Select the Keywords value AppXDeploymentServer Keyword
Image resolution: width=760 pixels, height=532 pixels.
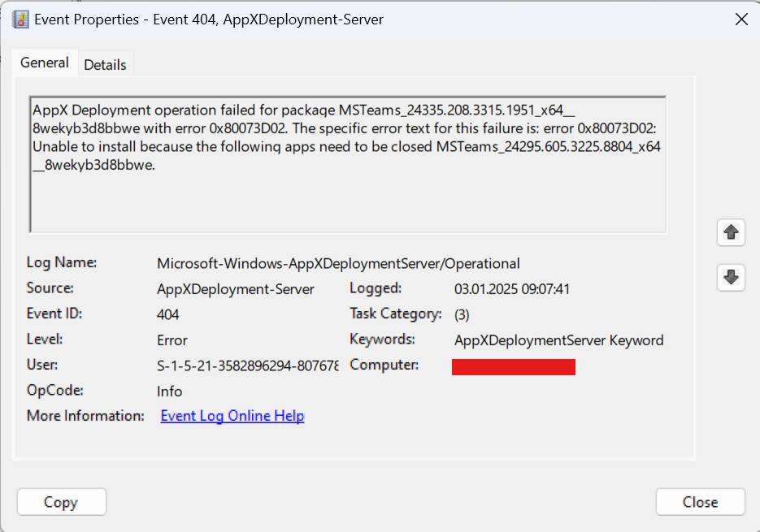click(559, 340)
